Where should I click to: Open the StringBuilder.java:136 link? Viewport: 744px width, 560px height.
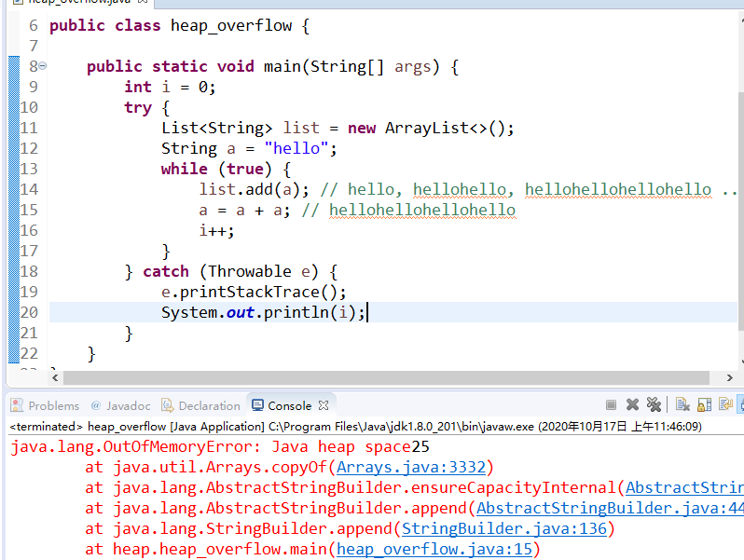[x=504, y=528]
